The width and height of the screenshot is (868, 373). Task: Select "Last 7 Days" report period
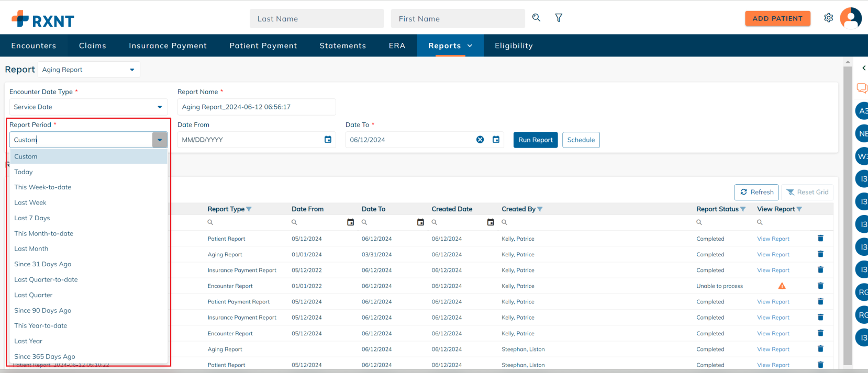click(x=32, y=218)
